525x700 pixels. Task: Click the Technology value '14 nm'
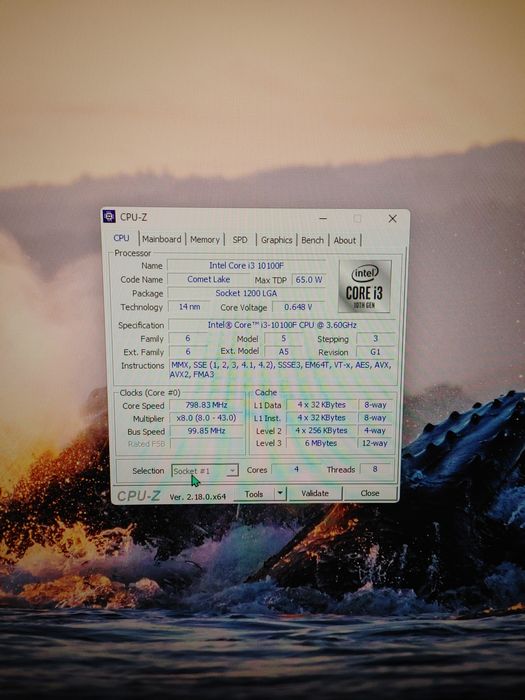(189, 307)
